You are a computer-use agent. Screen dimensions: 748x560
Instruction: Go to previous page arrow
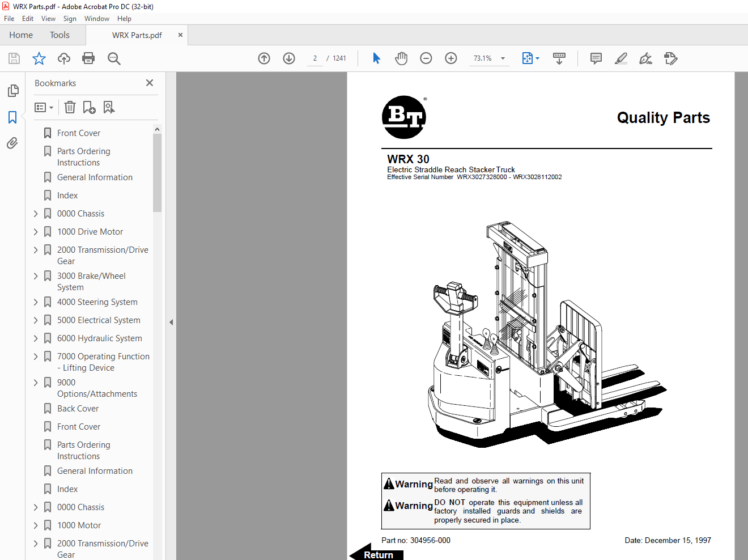264,58
